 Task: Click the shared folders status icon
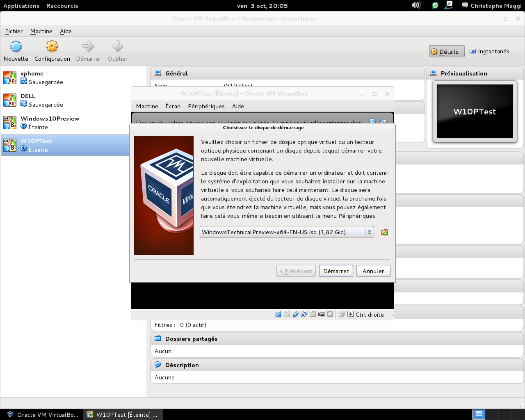point(313,314)
